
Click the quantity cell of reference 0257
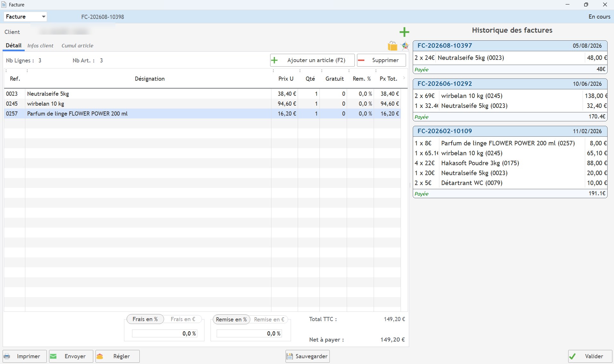(x=309, y=114)
